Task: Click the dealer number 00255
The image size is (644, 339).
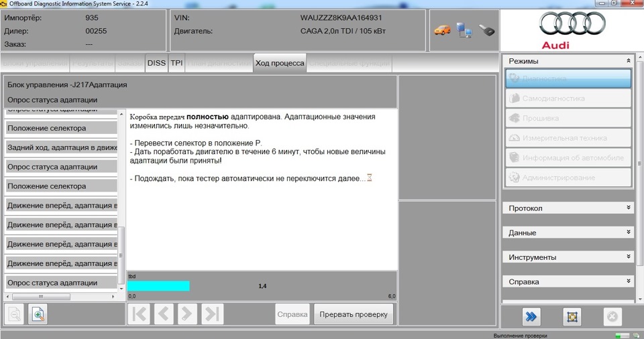Action: point(96,31)
